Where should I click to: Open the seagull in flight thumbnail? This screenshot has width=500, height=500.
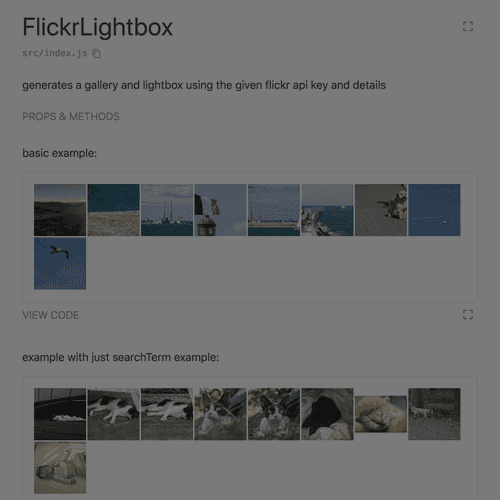60,263
